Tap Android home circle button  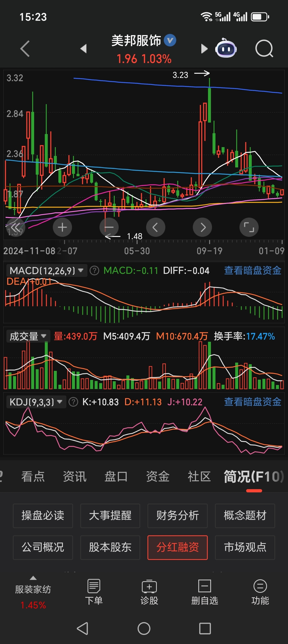coord(144,628)
